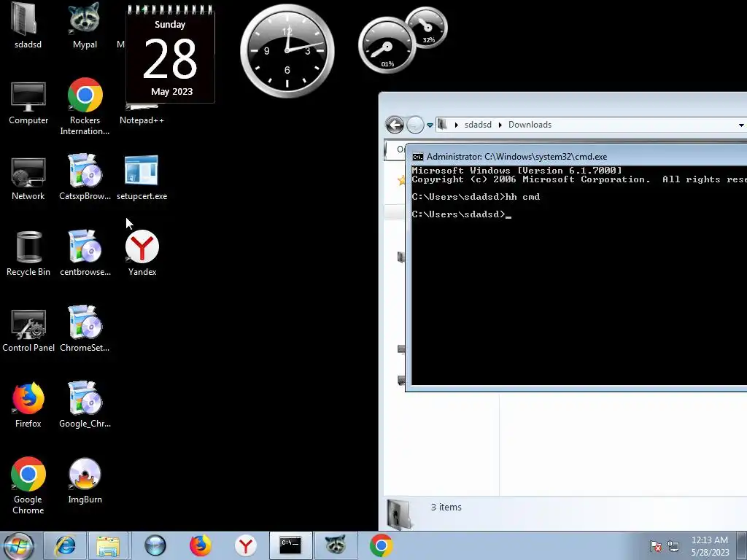Click the blue globe taskbar icon
The height and width of the screenshot is (560, 747).
(x=155, y=545)
